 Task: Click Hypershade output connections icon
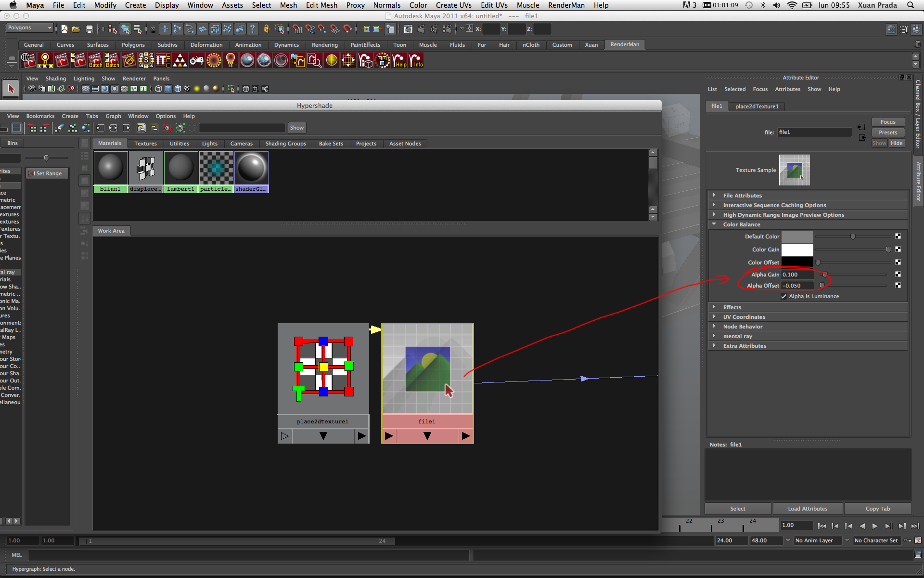point(127,128)
